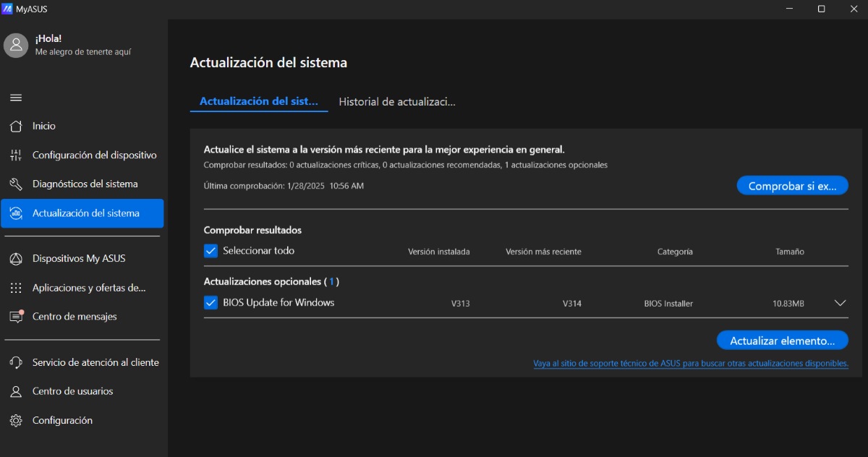Screen dimensions: 868x457
Task: Expand BIOS Update for Windows details chevron
Action: 840,303
